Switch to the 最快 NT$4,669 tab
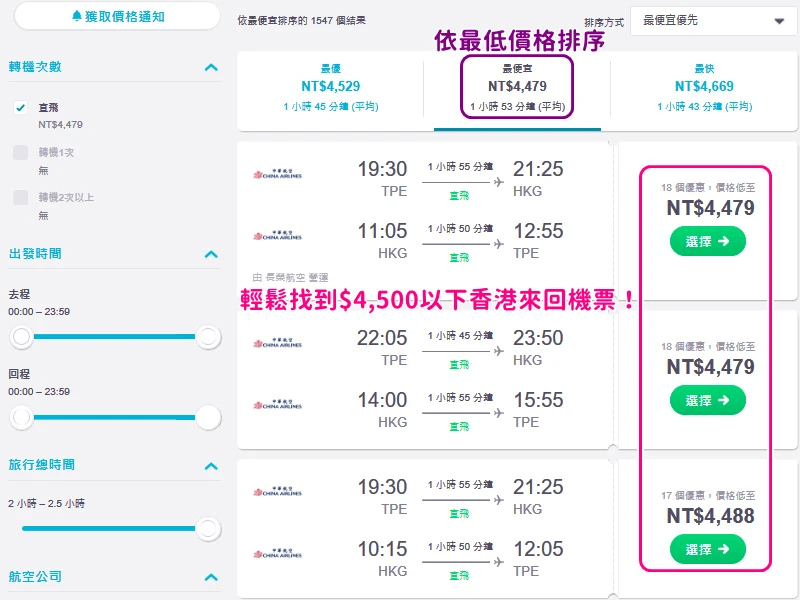 704,91
